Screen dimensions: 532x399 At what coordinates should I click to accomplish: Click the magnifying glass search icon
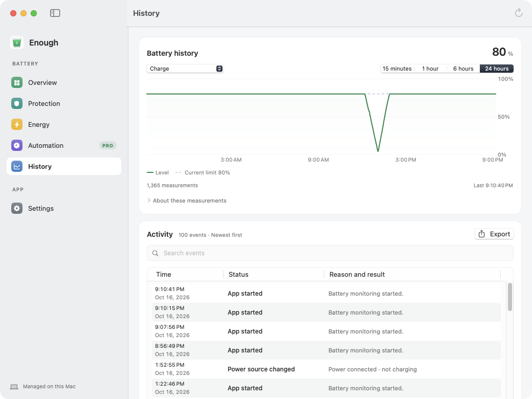click(156, 253)
